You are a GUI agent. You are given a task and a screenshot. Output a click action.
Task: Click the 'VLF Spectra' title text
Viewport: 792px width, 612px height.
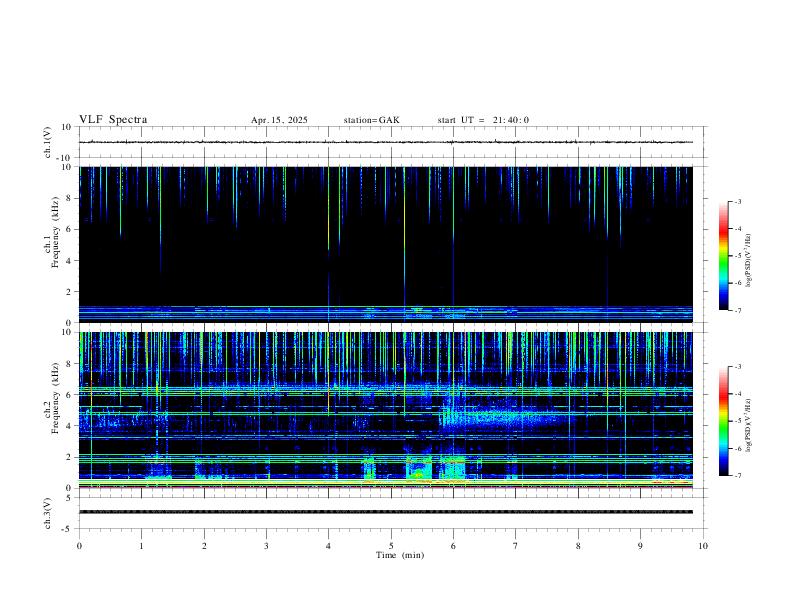pyautogui.click(x=113, y=120)
